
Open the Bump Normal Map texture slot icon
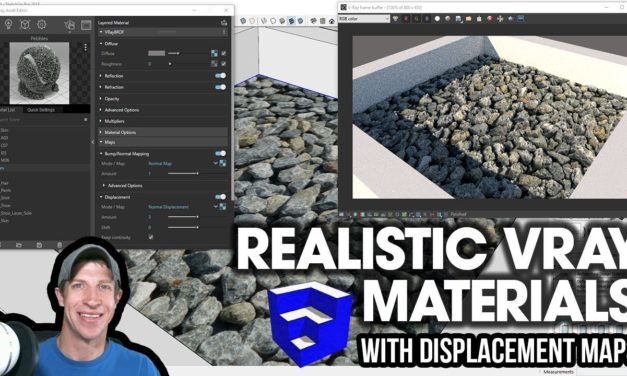223,163
